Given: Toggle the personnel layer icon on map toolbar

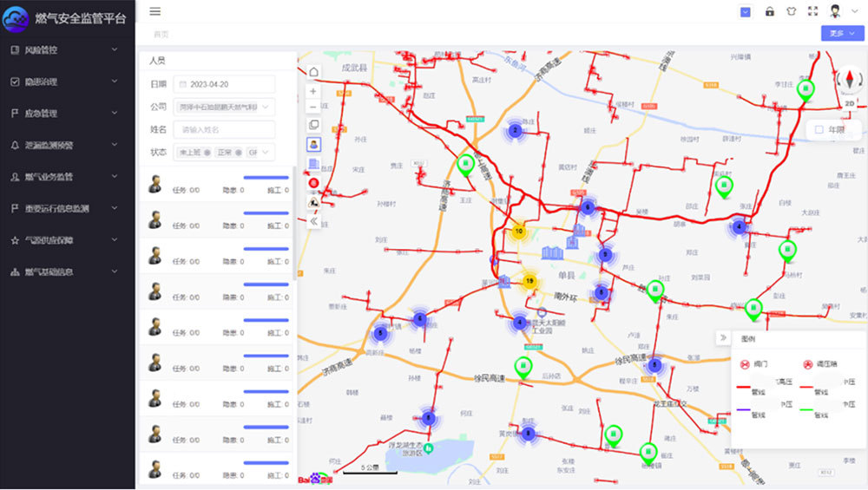Looking at the screenshot, I should pos(313,144).
